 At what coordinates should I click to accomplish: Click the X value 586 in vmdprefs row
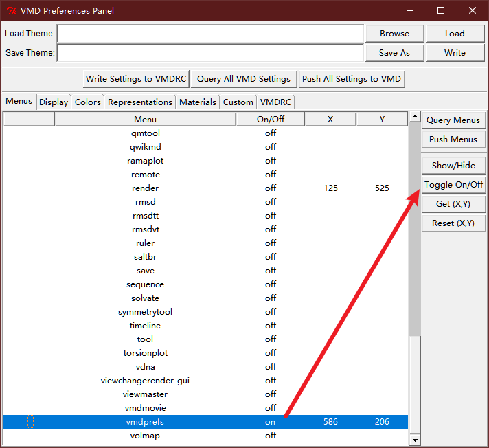coord(330,422)
